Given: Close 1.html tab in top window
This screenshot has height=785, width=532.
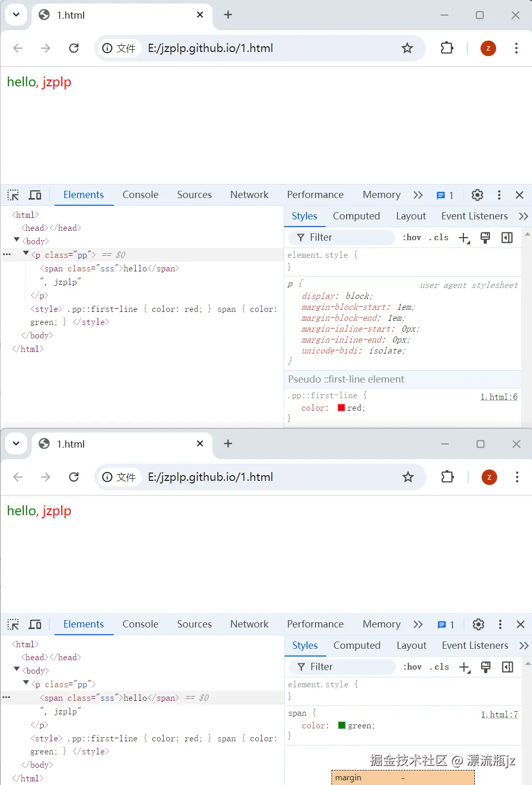Looking at the screenshot, I should tap(200, 15).
